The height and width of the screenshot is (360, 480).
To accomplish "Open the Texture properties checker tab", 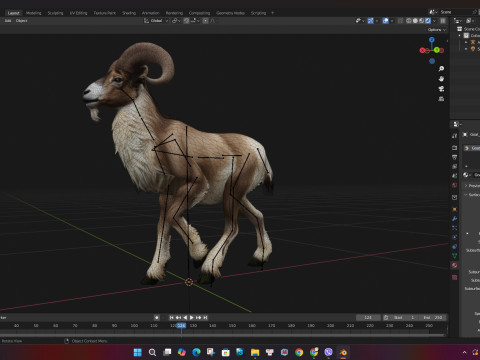I will click(x=455, y=277).
